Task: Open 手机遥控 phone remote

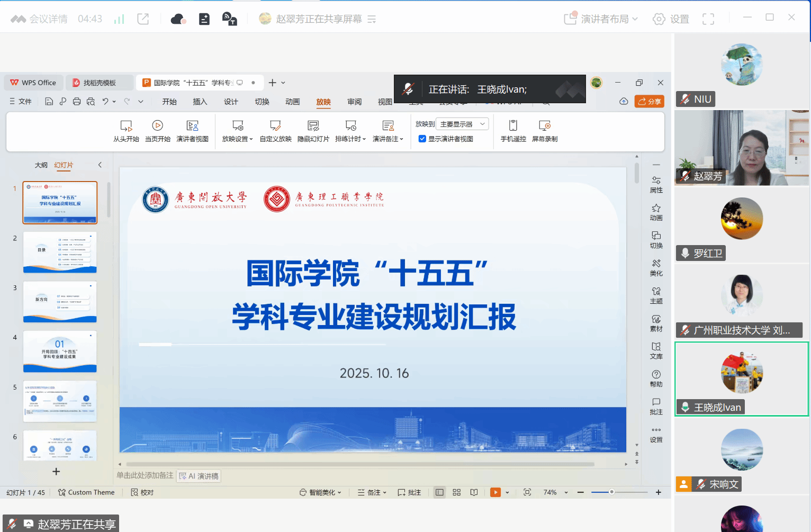Action: [x=513, y=126]
